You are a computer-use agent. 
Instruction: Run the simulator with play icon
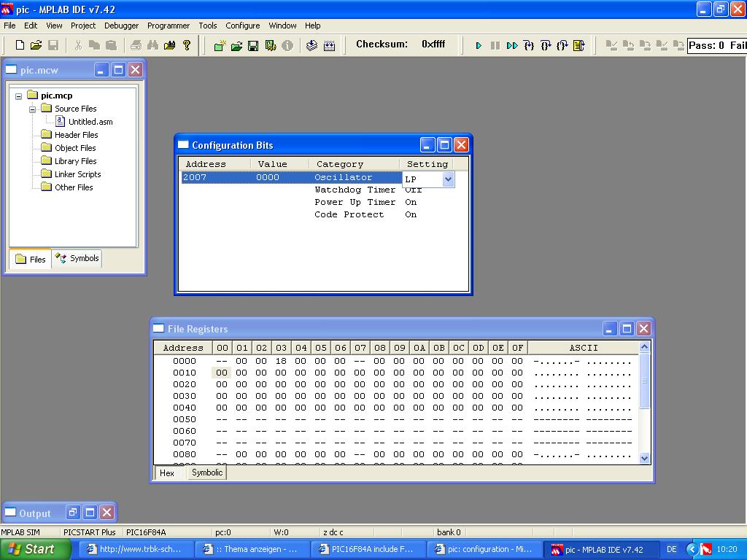(x=479, y=46)
